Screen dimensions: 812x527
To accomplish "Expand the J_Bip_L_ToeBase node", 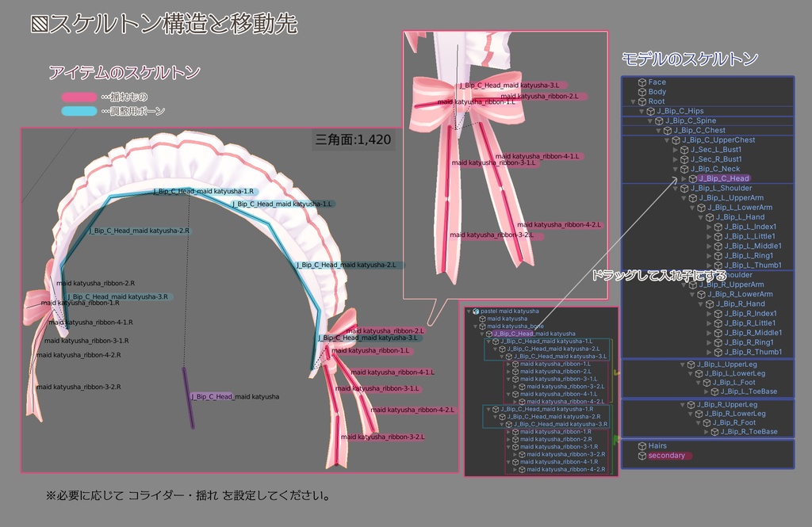I will point(707,392).
